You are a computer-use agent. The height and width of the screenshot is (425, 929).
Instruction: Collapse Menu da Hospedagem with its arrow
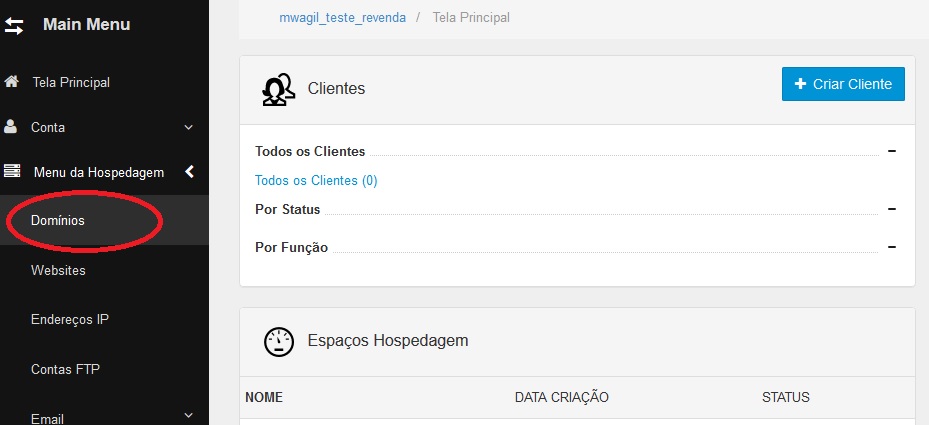tap(189, 172)
